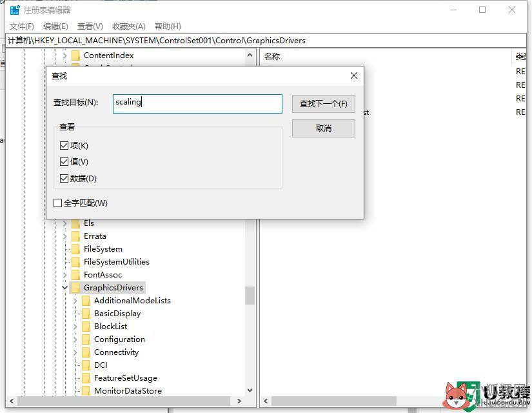Click the FontAssoc folder icon
Viewport: 532px width, 413px height.
[75, 275]
